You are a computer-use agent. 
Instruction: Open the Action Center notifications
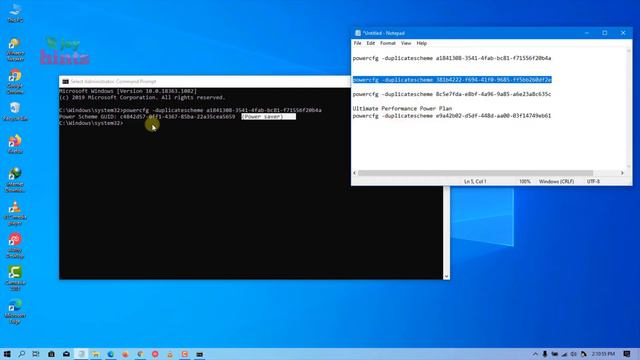coord(627,354)
